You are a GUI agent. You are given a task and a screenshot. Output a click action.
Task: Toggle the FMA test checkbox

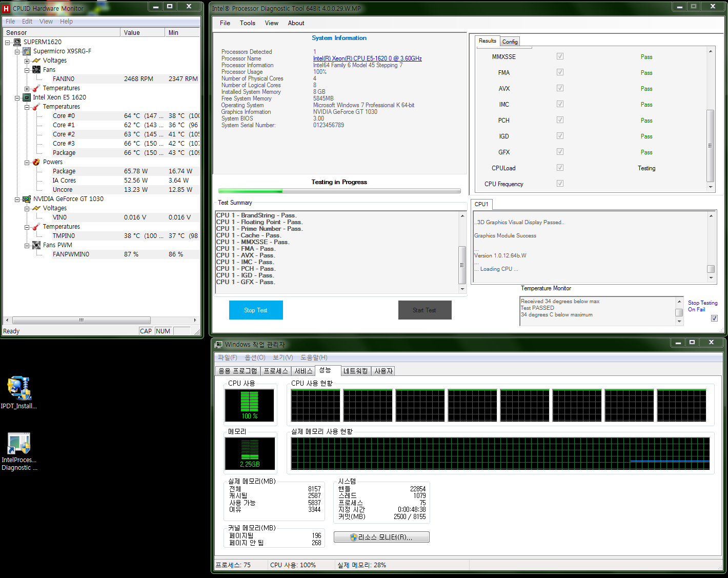[x=560, y=72]
